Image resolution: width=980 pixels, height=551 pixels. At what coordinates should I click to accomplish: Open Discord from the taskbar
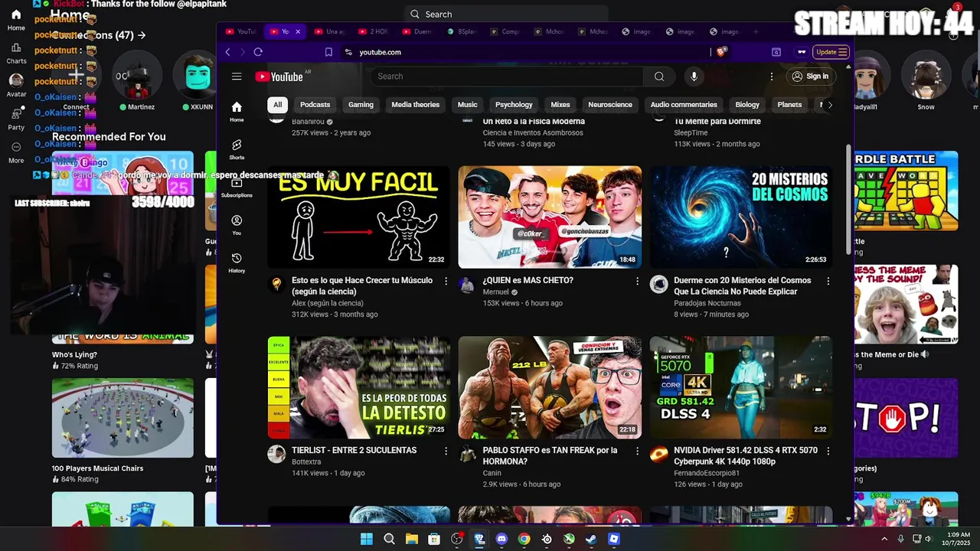501,539
